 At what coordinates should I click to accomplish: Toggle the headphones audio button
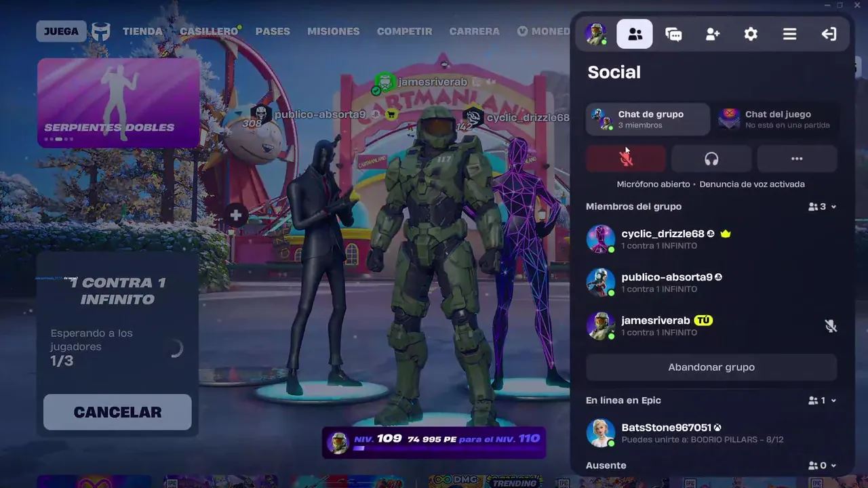pos(711,159)
